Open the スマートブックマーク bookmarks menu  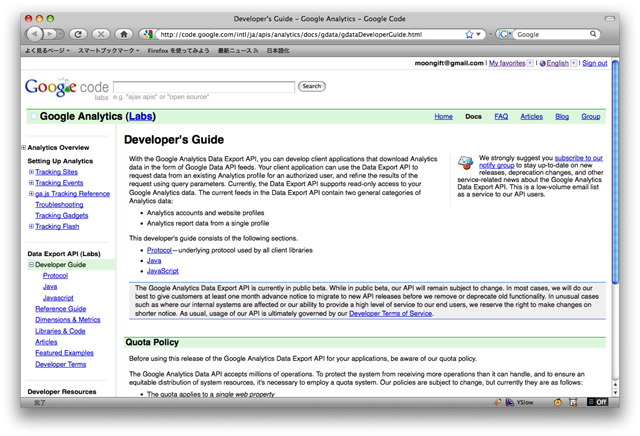point(109,51)
